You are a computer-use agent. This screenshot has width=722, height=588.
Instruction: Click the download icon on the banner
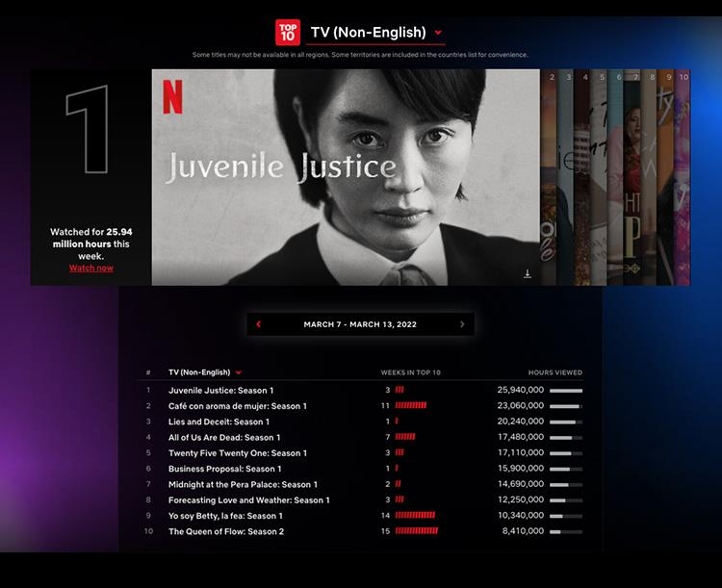pos(527,274)
